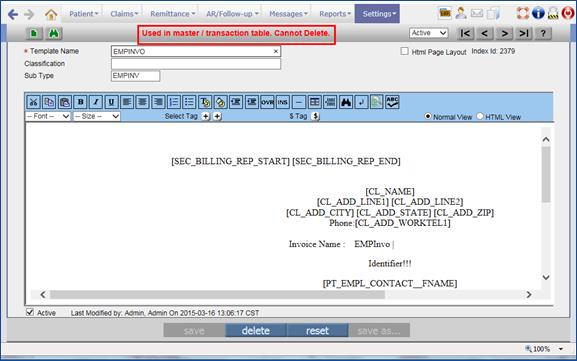Open the zoom level 100% dropdown arrow

click(x=561, y=349)
